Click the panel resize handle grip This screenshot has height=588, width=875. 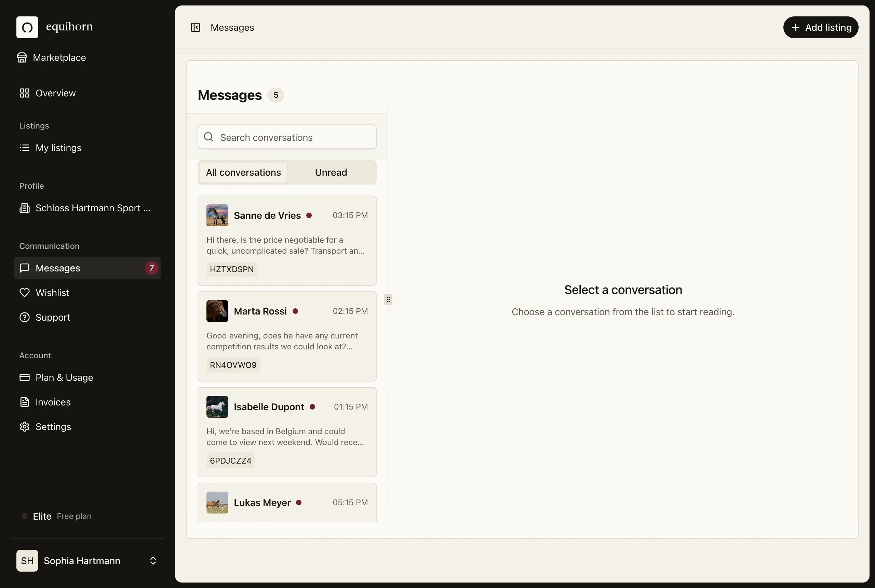click(x=388, y=299)
